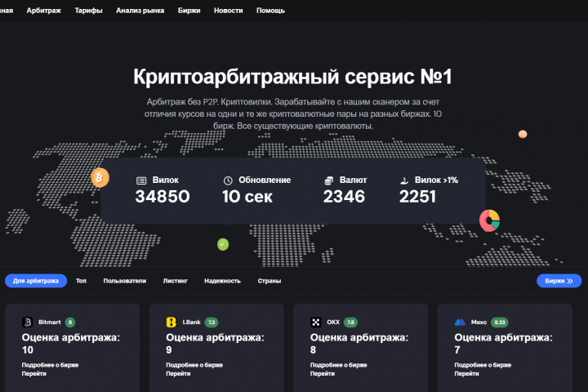This screenshot has width=588, height=392.
Task: Click Перейти in the OKX card
Action: [x=323, y=373]
